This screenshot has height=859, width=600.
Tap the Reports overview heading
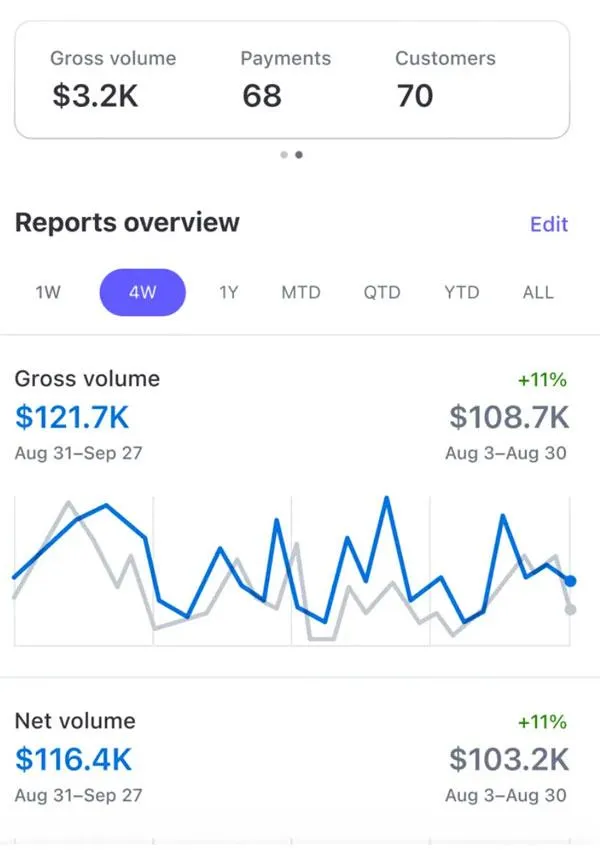click(127, 223)
